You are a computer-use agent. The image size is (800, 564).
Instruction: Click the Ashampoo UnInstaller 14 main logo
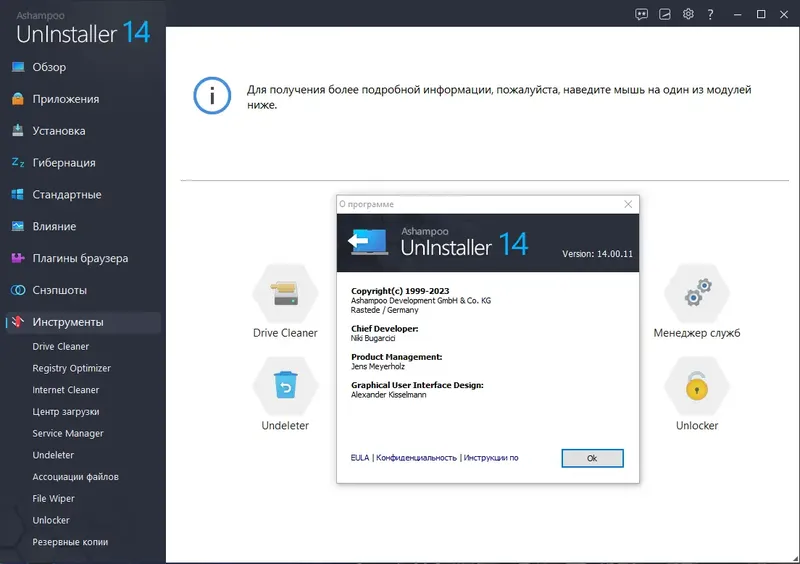83,29
